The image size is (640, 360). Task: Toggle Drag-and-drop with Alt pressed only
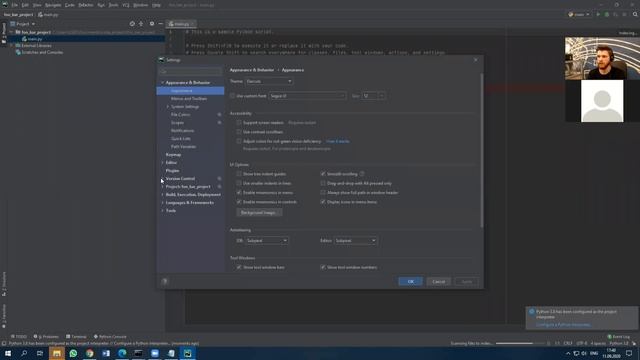[323, 183]
